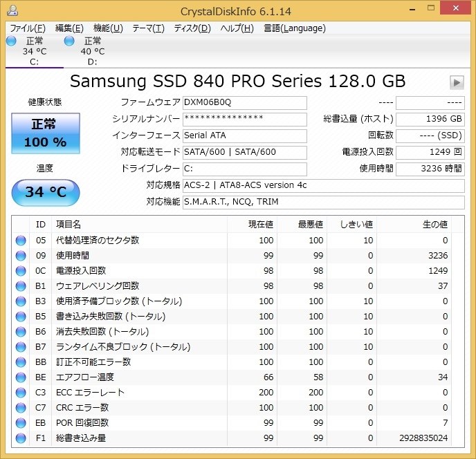This screenshot has height=459, width=476.
Task: Open the テーマ(T) menu
Action: pos(148,28)
